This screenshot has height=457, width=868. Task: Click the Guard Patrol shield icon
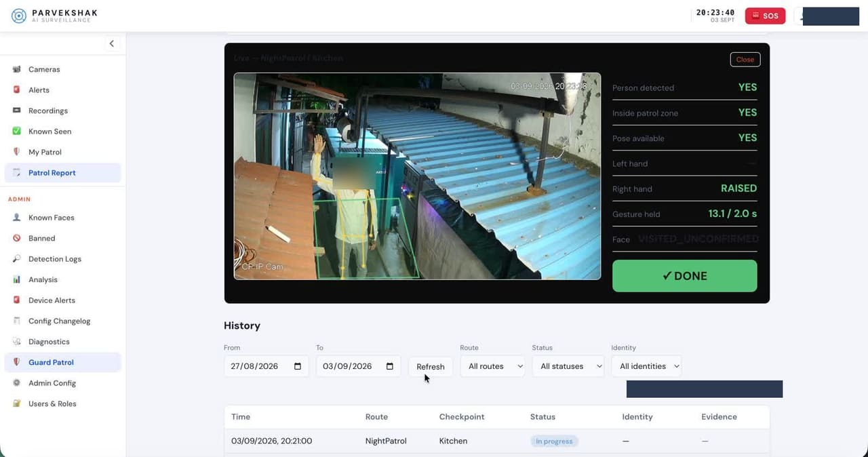16,362
